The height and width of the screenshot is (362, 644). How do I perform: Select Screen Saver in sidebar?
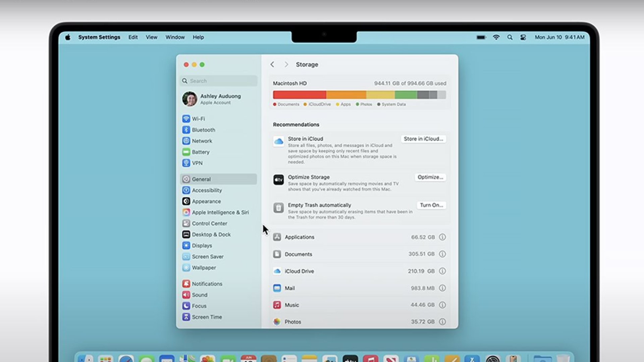click(x=218, y=256)
